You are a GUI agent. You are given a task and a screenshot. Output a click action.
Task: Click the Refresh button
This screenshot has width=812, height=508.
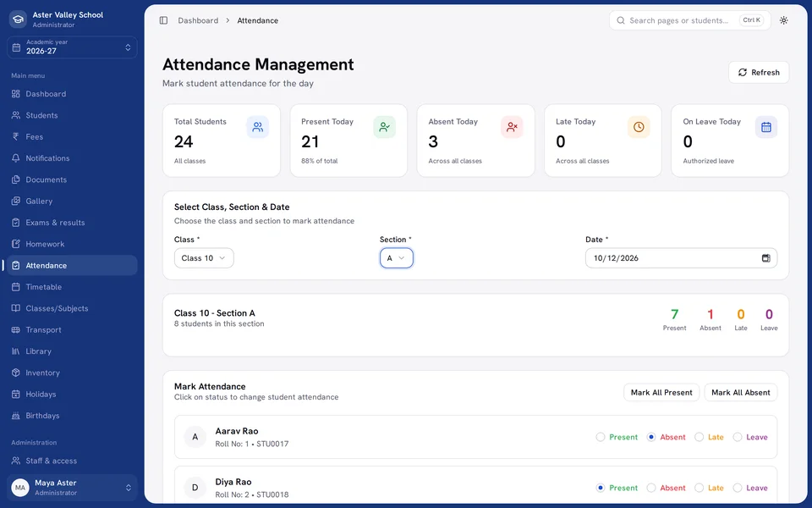tap(759, 73)
